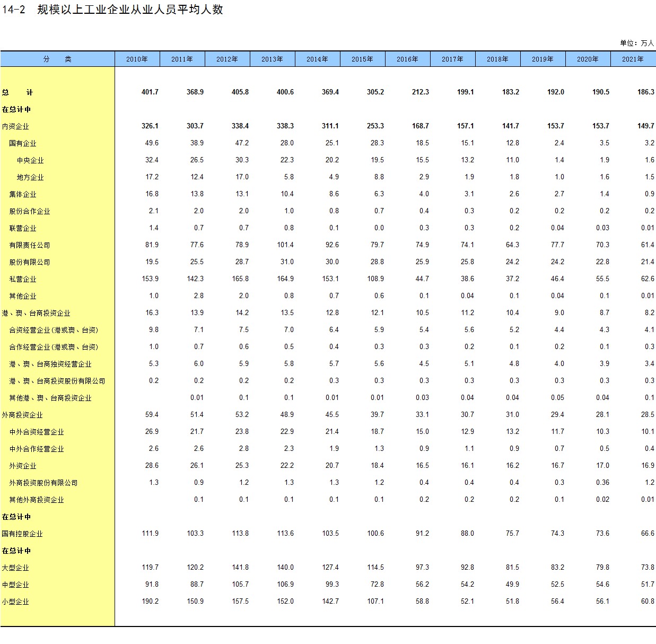The height and width of the screenshot is (644, 656).
Task: Click the 国有控股企业 2012年 value 113.8
Action: point(240,533)
